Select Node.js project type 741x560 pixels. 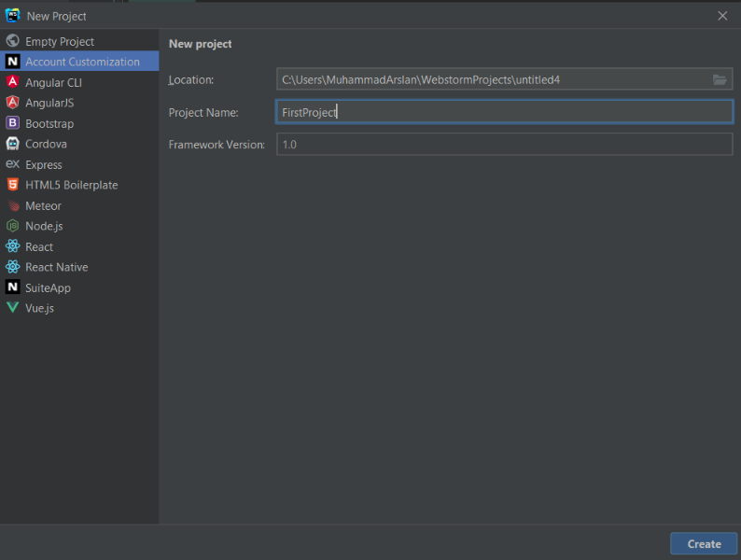[x=79, y=226]
